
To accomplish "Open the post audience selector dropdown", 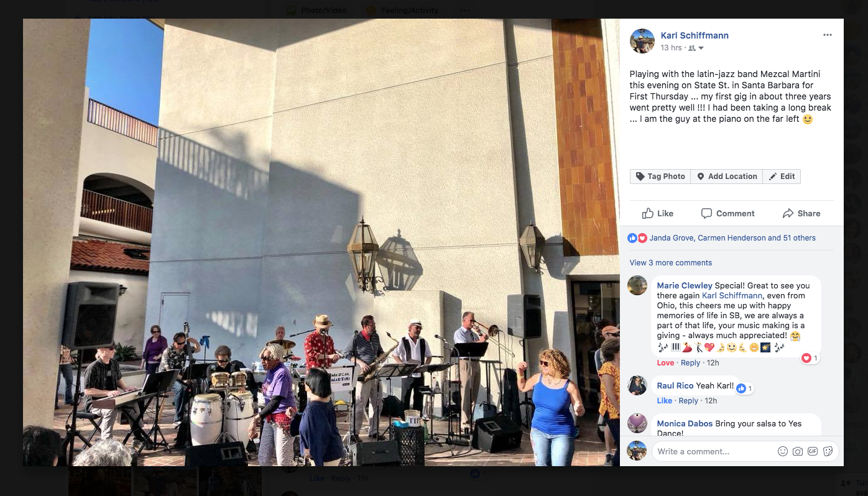I will 696,48.
